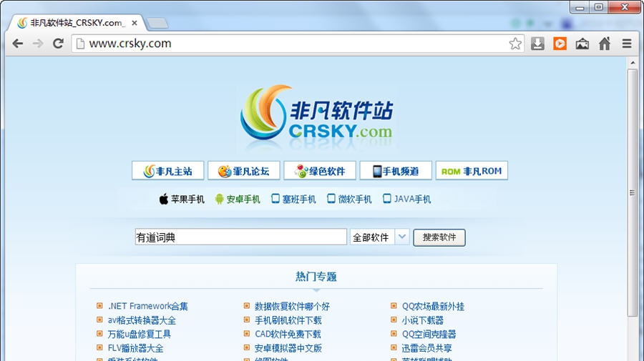Click the orange video player extension icon

point(560,44)
